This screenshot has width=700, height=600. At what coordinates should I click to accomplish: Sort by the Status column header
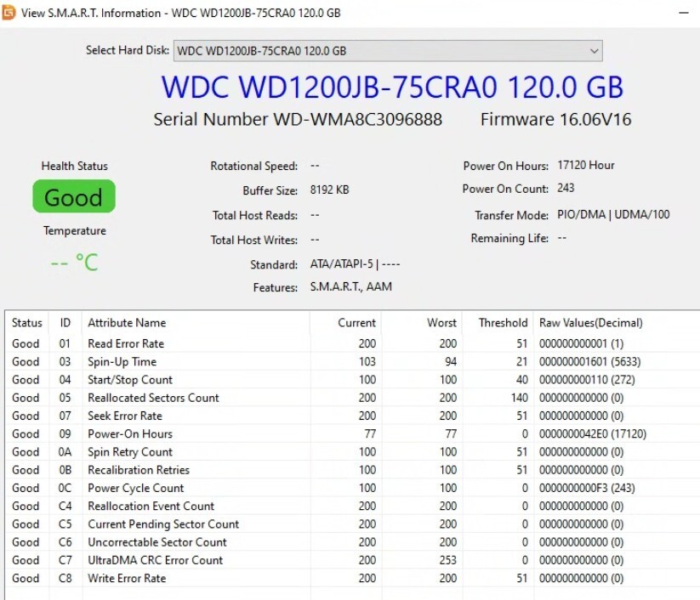26,323
